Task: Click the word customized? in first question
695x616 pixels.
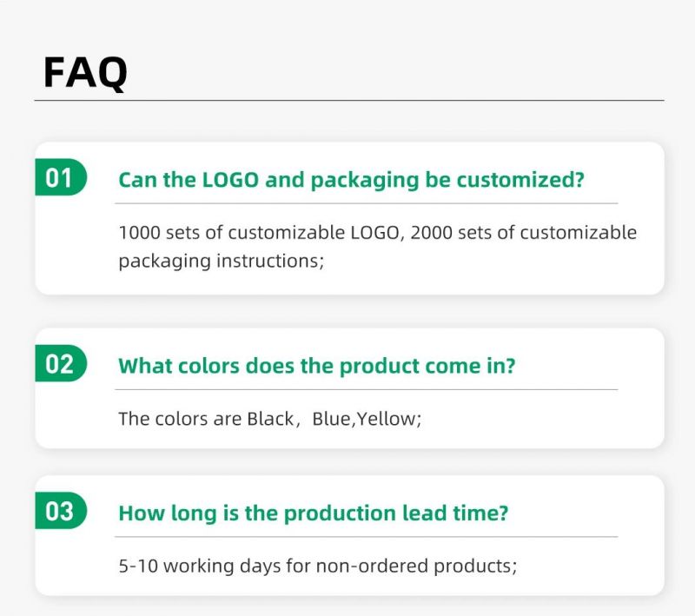Action: pos(520,180)
